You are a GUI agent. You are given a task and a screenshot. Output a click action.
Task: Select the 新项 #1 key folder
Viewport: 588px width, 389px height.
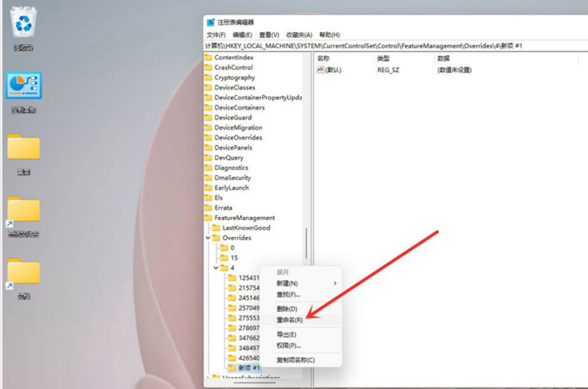[x=245, y=367]
